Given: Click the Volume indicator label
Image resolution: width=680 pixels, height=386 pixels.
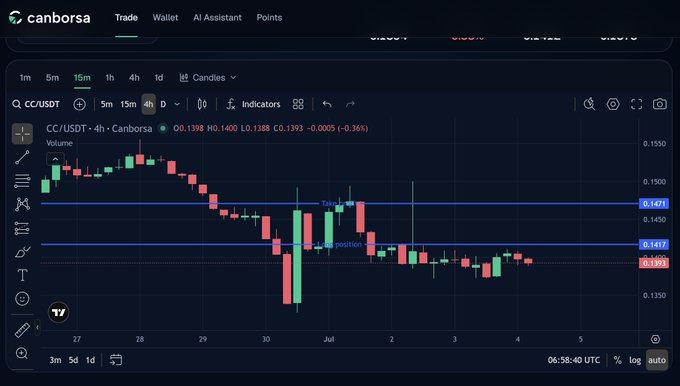Looking at the screenshot, I should tap(59, 143).
